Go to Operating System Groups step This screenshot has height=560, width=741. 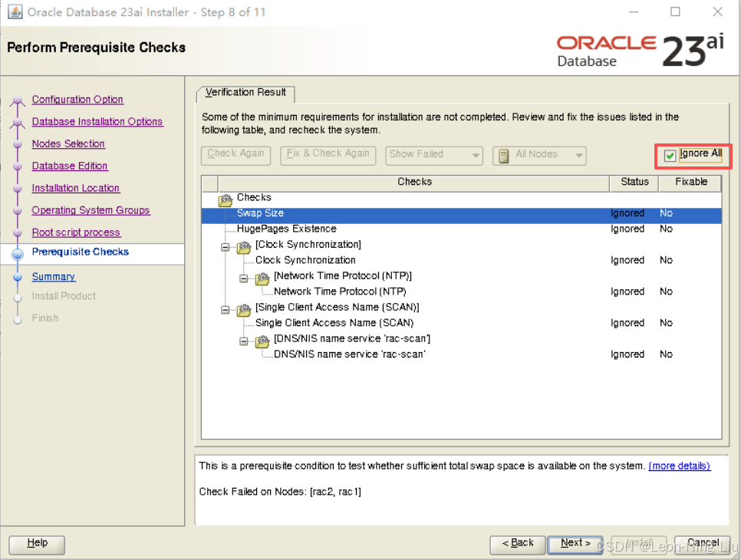coord(91,210)
